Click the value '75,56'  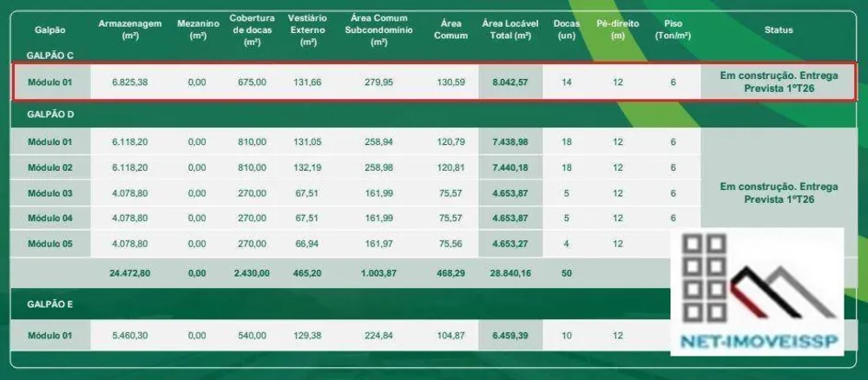451,244
